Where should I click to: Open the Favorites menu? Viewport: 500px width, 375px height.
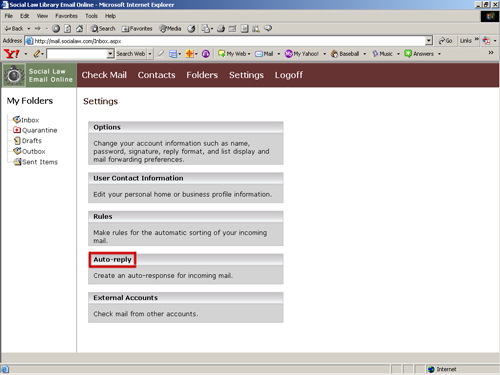[x=66, y=16]
